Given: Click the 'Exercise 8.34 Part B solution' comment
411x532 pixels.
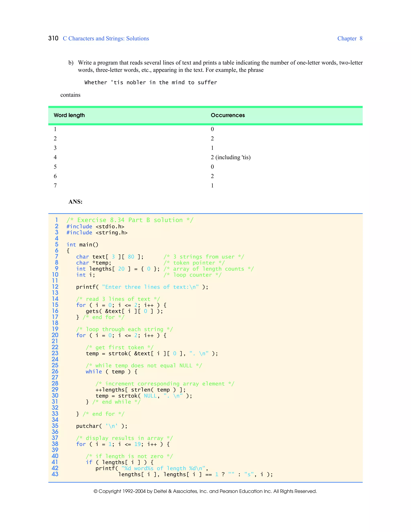Looking at the screenshot, I should pos(130,220).
